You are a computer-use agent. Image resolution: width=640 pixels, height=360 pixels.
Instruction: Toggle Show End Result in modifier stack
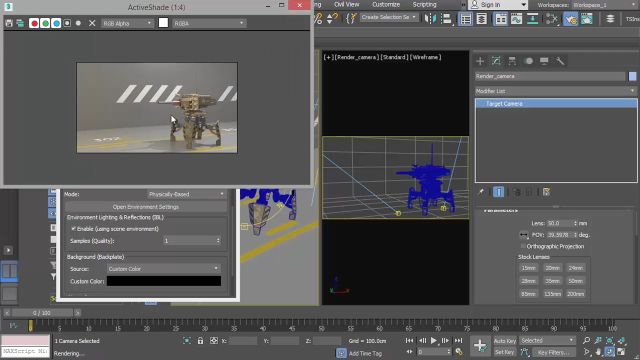(499, 192)
